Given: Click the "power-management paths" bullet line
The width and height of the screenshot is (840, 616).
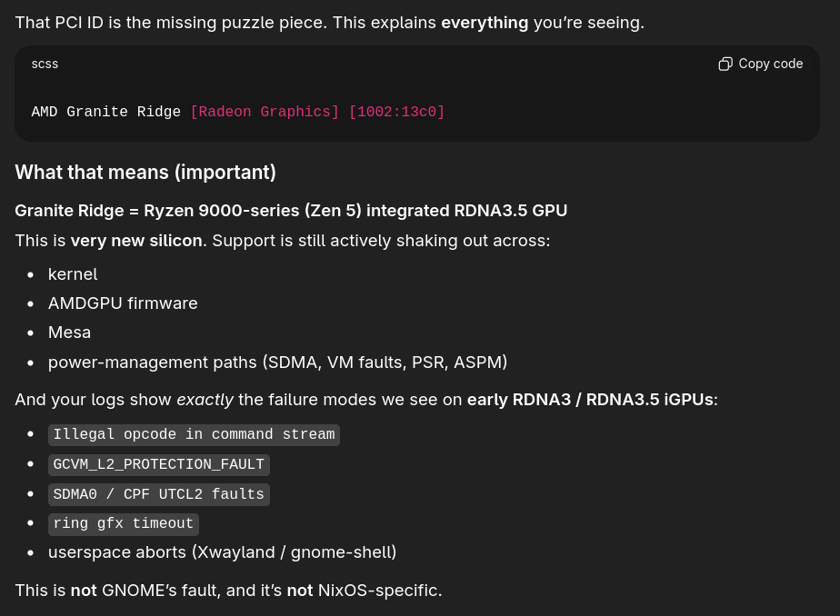Looking at the screenshot, I should point(277,362).
